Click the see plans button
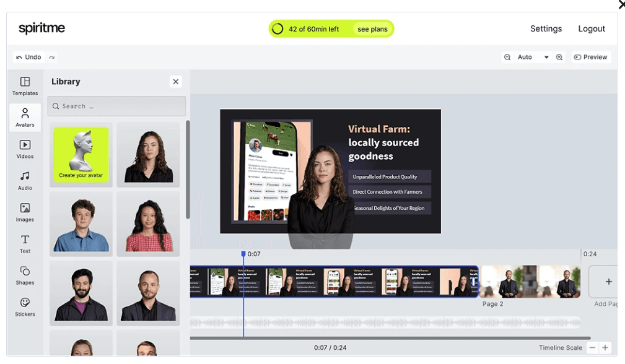 372,29
